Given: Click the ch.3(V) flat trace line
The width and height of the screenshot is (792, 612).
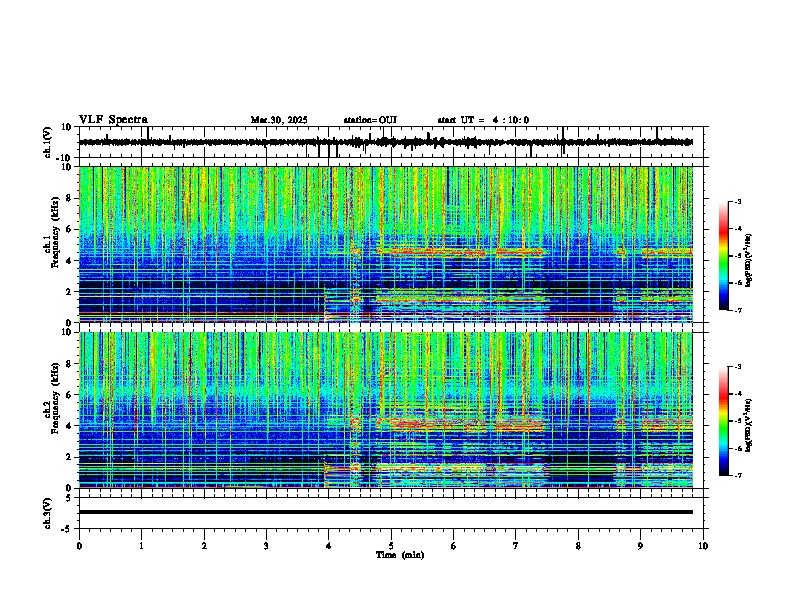Looking at the screenshot, I should point(386,512).
